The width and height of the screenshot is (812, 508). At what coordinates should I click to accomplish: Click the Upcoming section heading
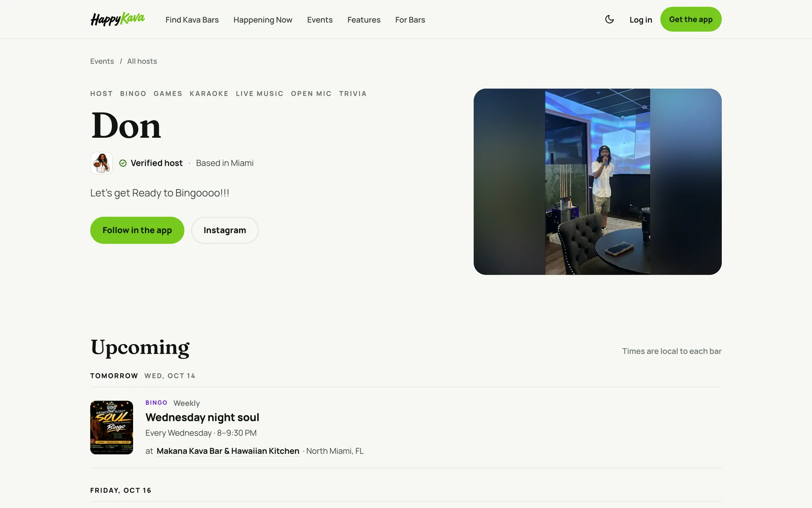(140, 348)
